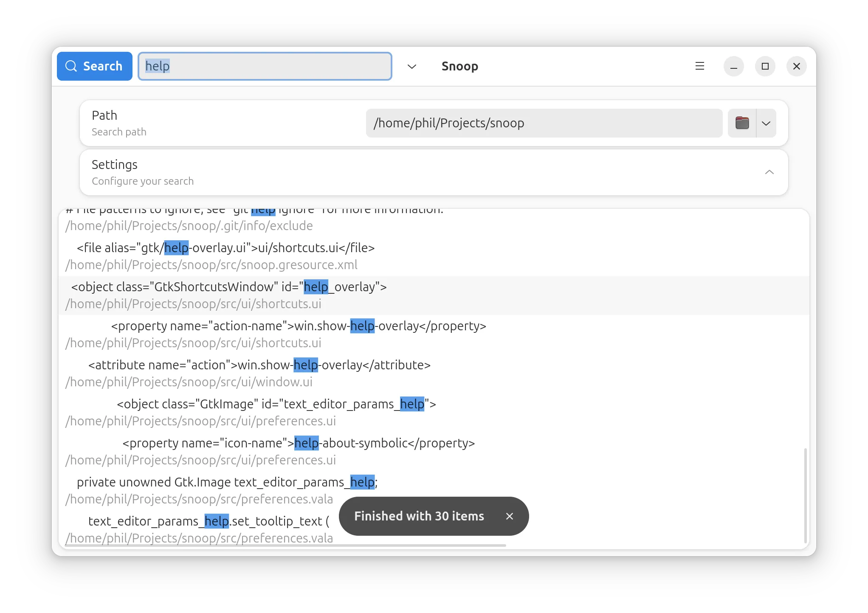Viewport: 868px width, 613px height.
Task: Dismiss the Finished with 30 items toast
Action: (510, 516)
